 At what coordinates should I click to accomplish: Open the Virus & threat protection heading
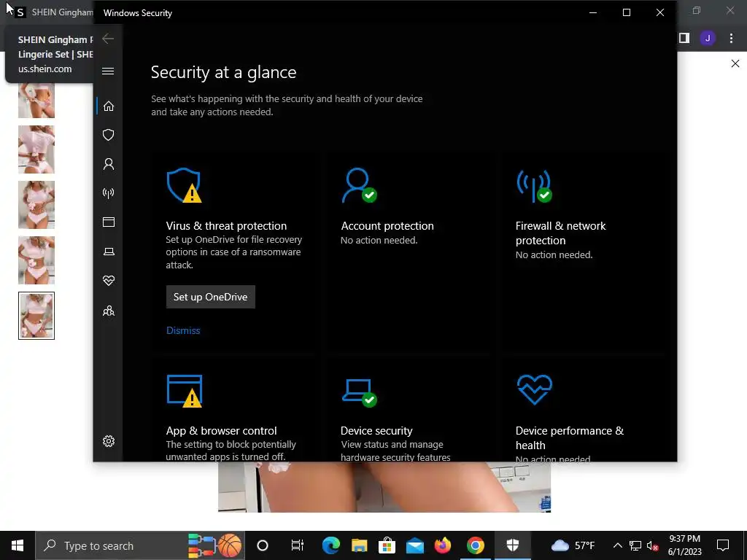coord(226,226)
